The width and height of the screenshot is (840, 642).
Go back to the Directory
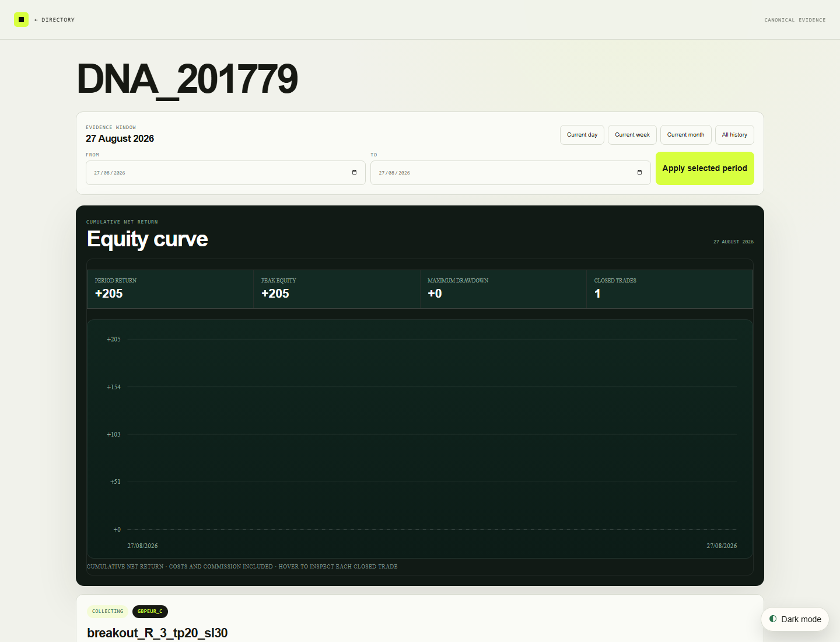54,20
